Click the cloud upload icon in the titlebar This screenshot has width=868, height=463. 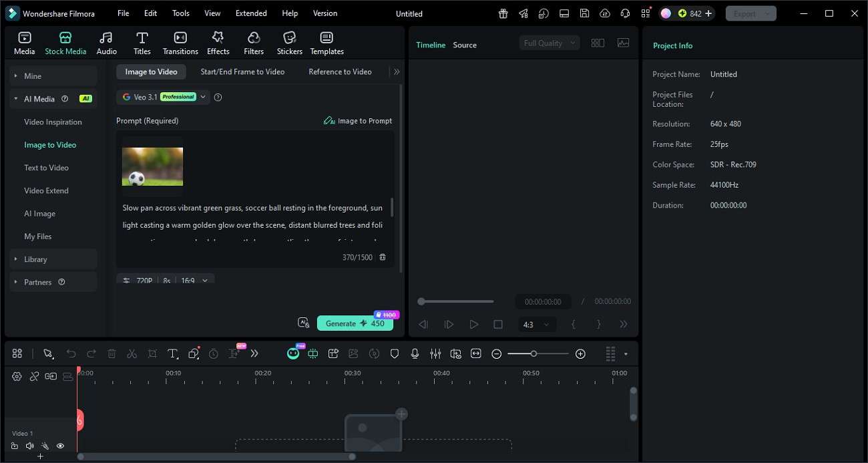pos(605,13)
